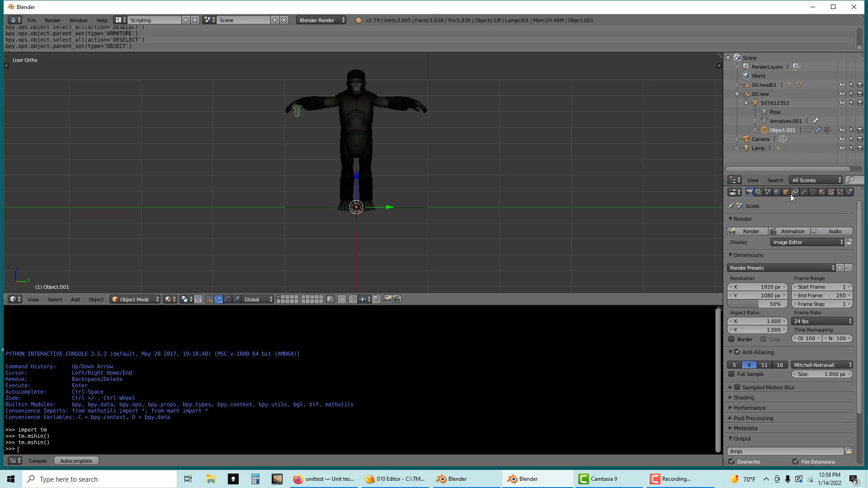Open the Texture checkerboard properties tab
The width and height of the screenshot is (868, 488).
click(831, 192)
